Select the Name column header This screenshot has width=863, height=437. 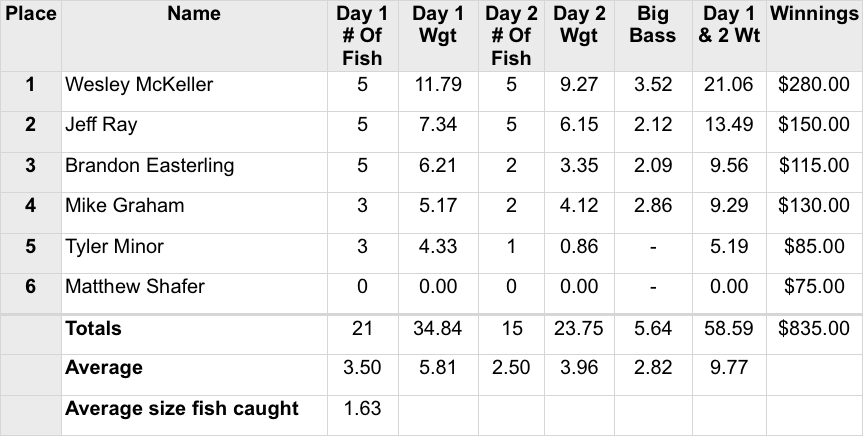click(x=194, y=15)
